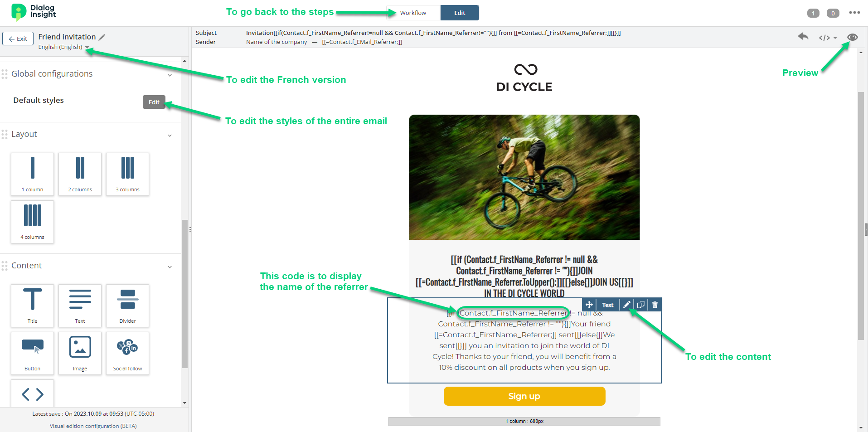The width and height of the screenshot is (868, 432).
Task: Pick the Title content block
Action: 32,306
